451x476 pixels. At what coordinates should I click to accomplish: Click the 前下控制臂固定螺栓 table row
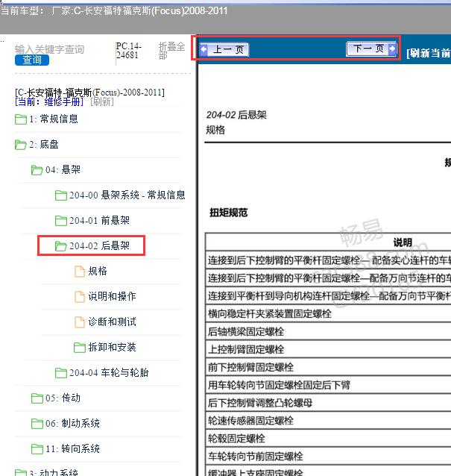pyautogui.click(x=328, y=367)
